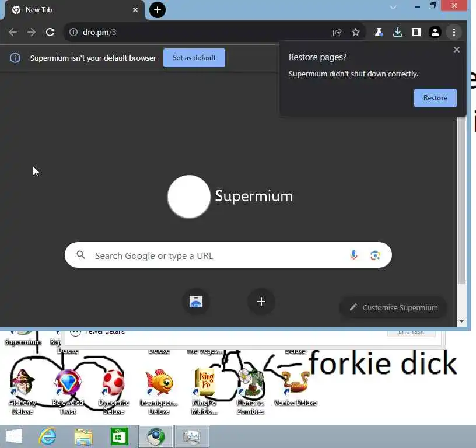Expand the tab search chevron
This screenshot has height=448, width=476.
tap(393, 7)
